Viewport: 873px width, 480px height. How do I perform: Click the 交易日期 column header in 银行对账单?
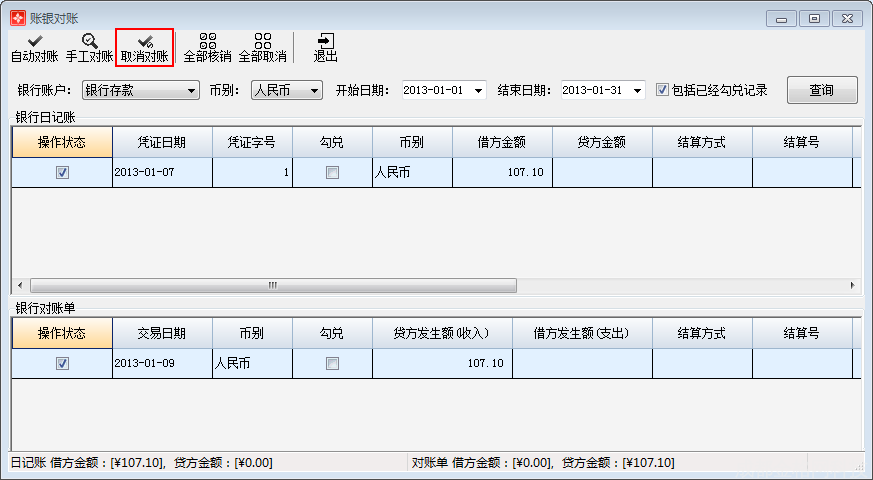point(162,333)
